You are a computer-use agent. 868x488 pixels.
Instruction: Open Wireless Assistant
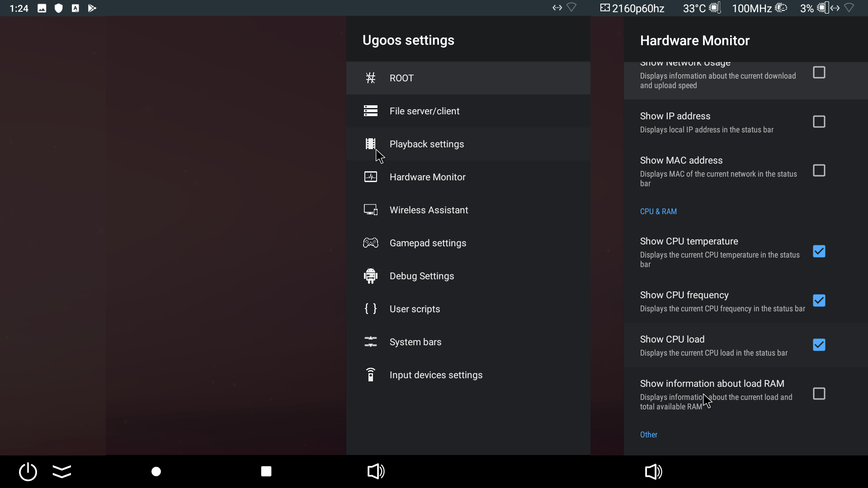(468, 210)
